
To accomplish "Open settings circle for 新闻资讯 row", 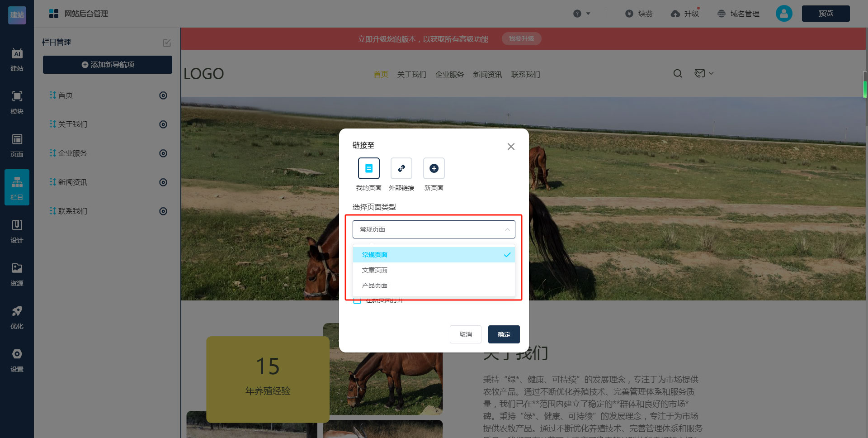I will tap(163, 182).
